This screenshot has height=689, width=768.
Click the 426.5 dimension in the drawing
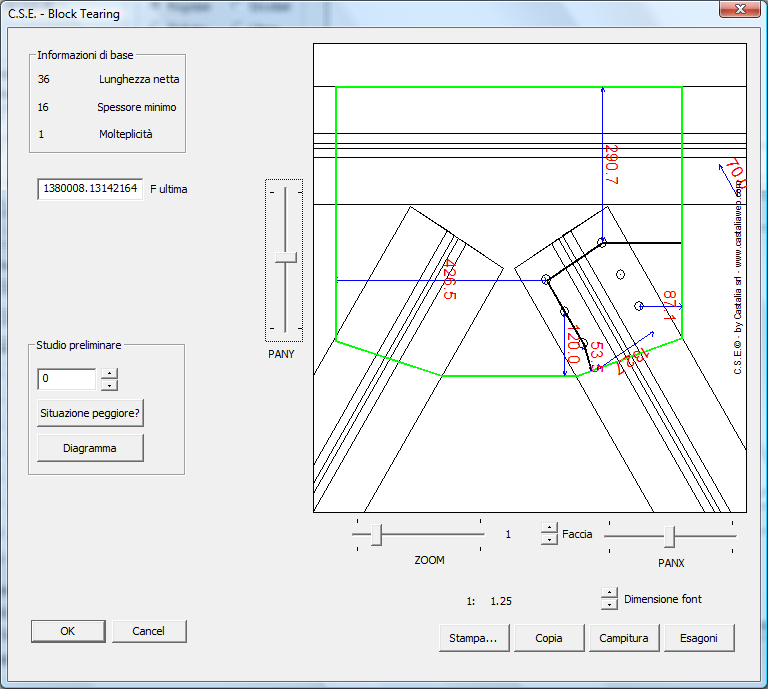point(450,280)
